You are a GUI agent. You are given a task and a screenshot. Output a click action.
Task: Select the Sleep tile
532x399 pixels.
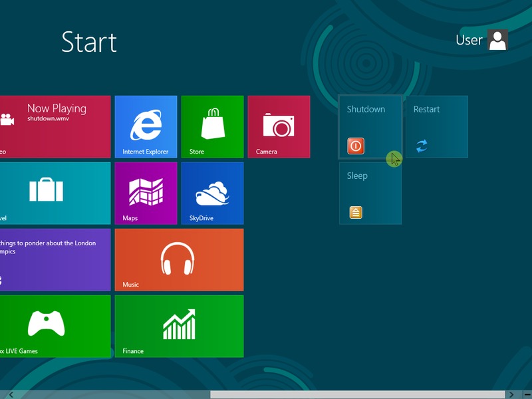[370, 193]
